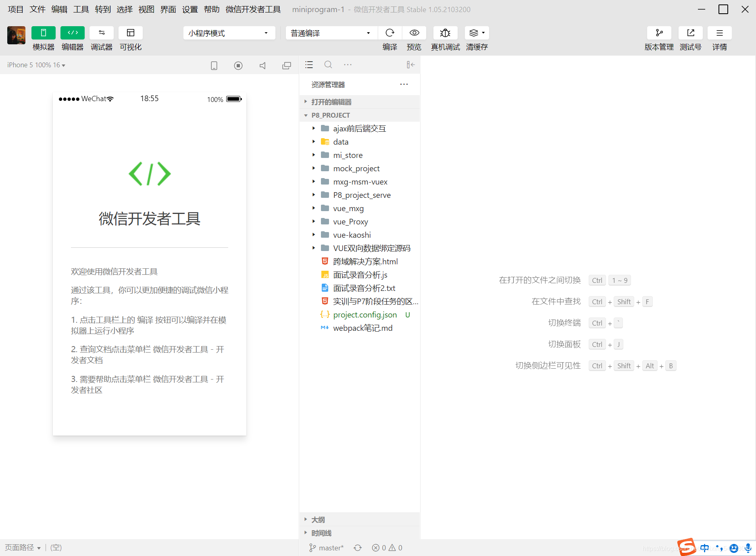The image size is (756, 556).
Task: Open the webpack笔记.md file
Action: (x=360, y=328)
